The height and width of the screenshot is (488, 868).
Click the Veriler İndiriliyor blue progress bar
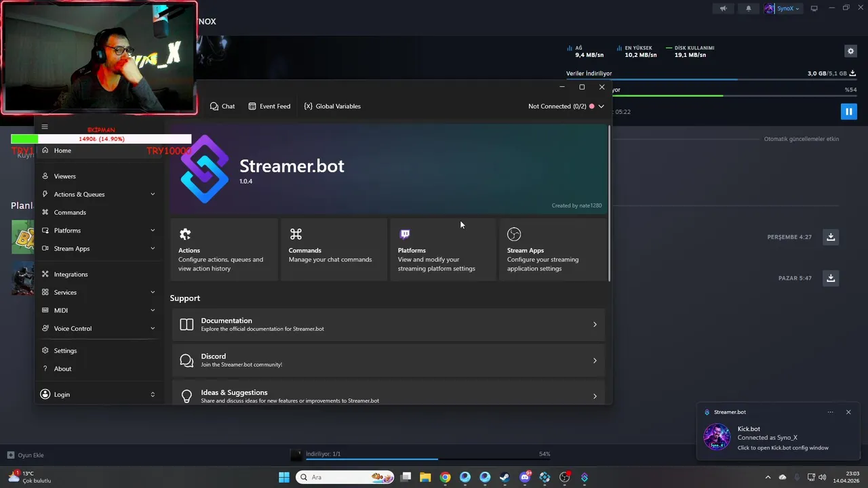711,79
